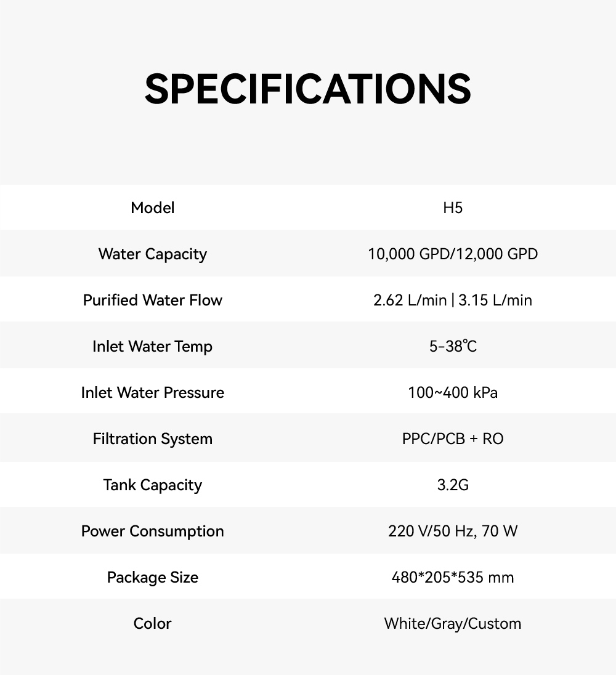Select the 220 V/50 Hz, 70 W value

[453, 531]
